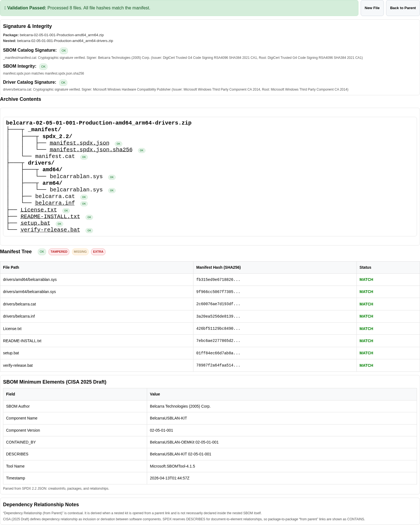Click the TAMPERED legend badge
This screenshot has height=525, width=420.
[x=59, y=252]
